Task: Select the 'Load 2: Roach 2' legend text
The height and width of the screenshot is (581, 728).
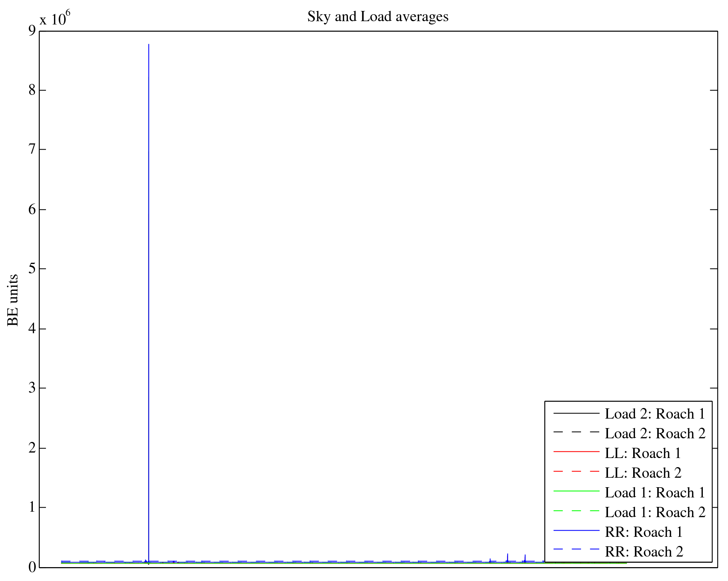Action: pyautogui.click(x=655, y=434)
